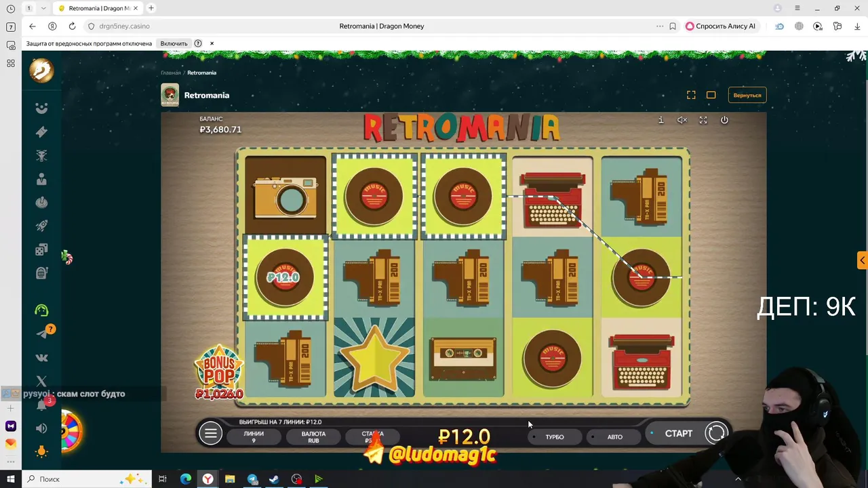Click the address bar drgn5ney.casino
868x488 pixels.
point(124,26)
